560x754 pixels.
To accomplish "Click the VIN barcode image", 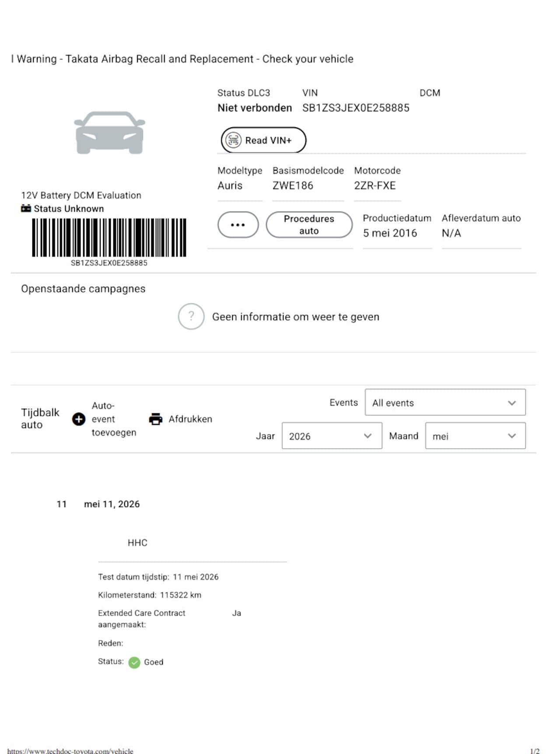I will tap(109, 238).
